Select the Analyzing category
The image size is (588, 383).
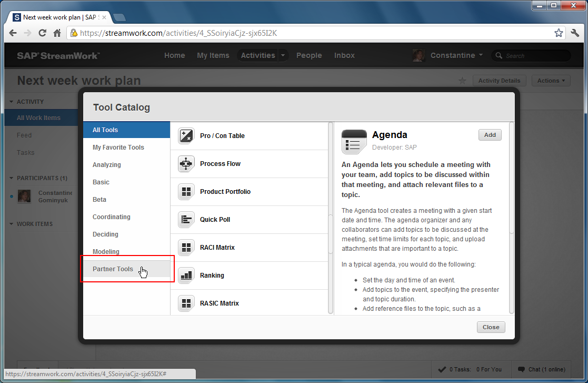click(127, 165)
